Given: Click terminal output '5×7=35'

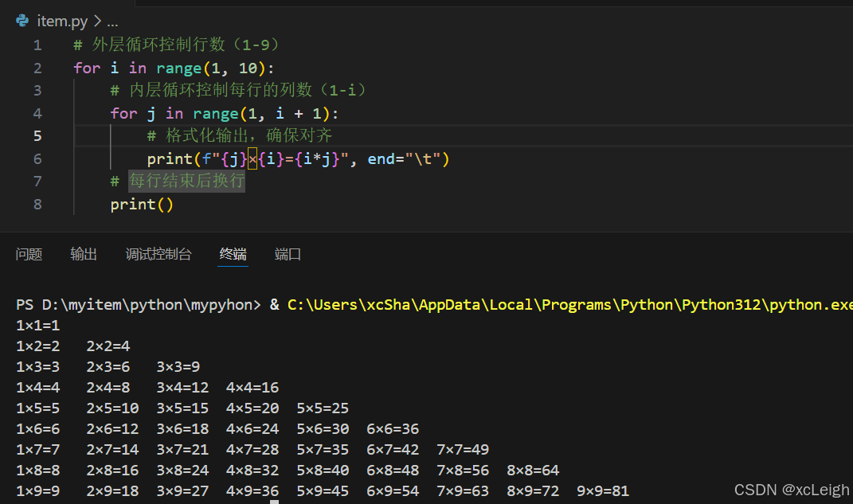Looking at the screenshot, I should [x=323, y=450].
